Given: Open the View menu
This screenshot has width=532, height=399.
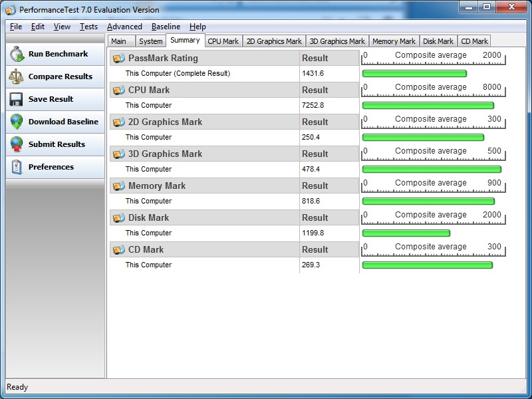Looking at the screenshot, I should point(62,27).
